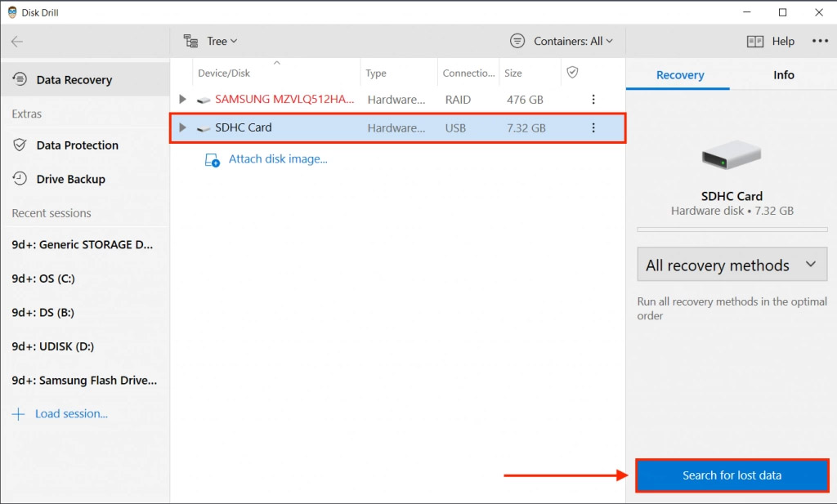Click the Disk Drill app icon in title bar

[12, 12]
